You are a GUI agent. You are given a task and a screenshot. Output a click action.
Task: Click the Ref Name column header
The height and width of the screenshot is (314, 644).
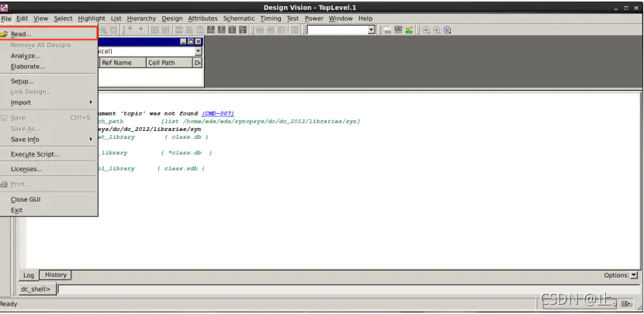[x=123, y=63]
